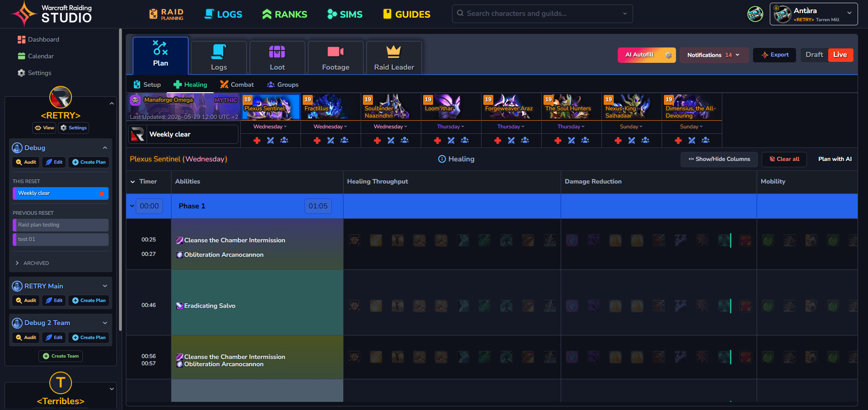Click the combat swords icon under Fractillus
868x410 pixels.
tap(331, 141)
